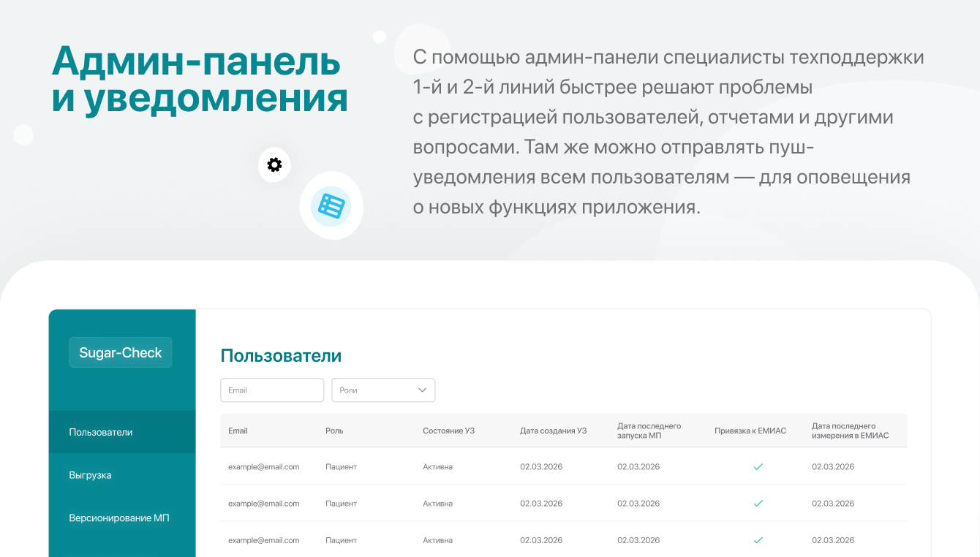This screenshot has height=557, width=980.
Task: Focus the Email search input field
Action: pos(272,390)
